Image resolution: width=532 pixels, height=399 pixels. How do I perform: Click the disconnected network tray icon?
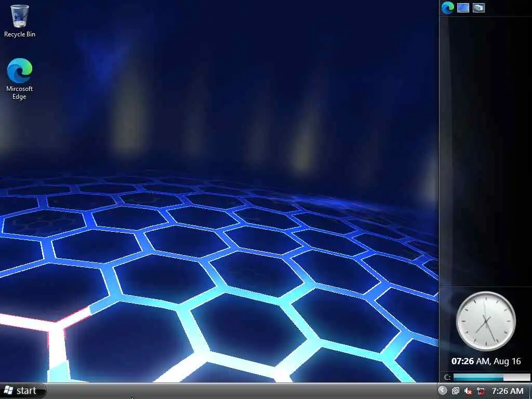point(481,391)
